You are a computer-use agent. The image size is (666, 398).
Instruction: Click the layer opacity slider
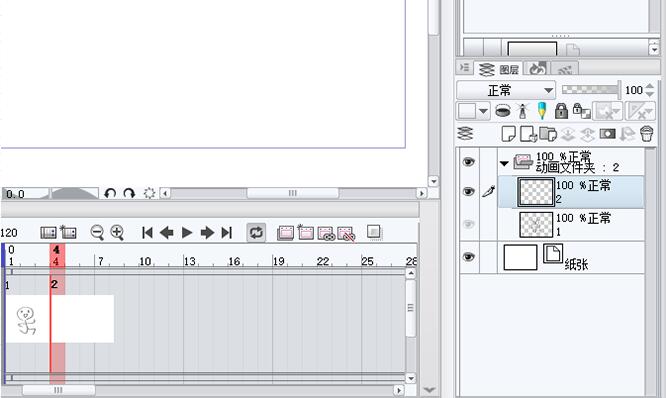(x=591, y=90)
